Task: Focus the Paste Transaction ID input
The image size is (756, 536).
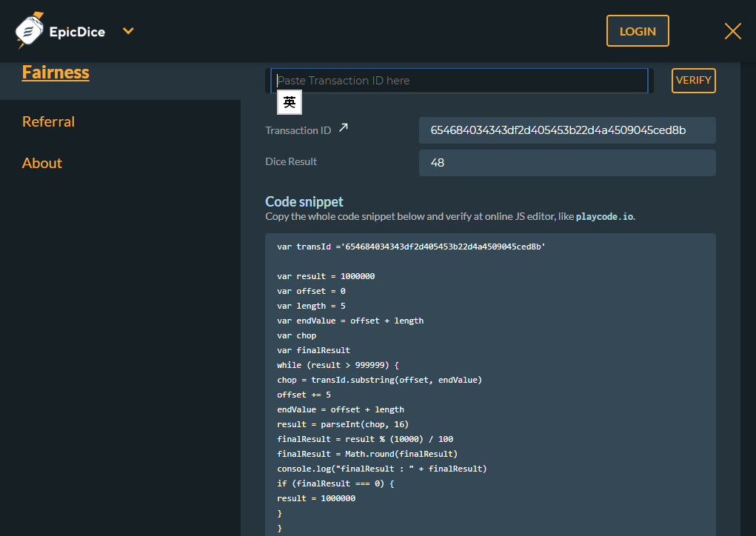Action: coord(459,81)
